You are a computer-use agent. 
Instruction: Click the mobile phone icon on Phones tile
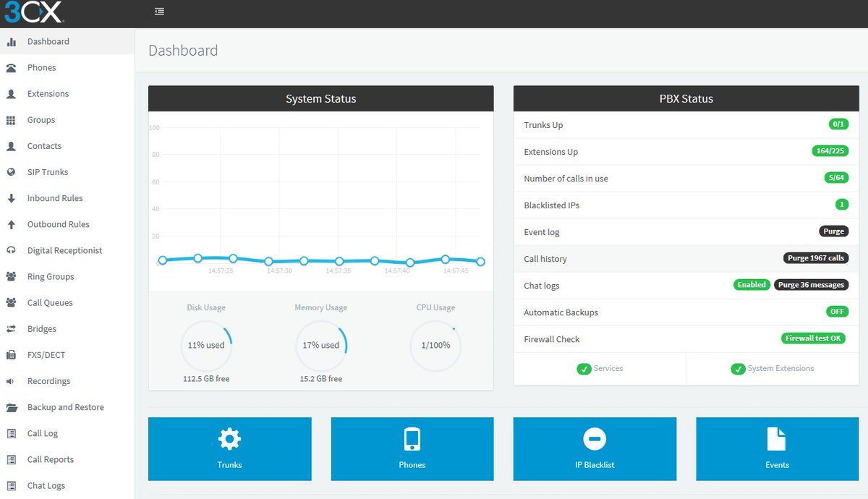(x=412, y=439)
